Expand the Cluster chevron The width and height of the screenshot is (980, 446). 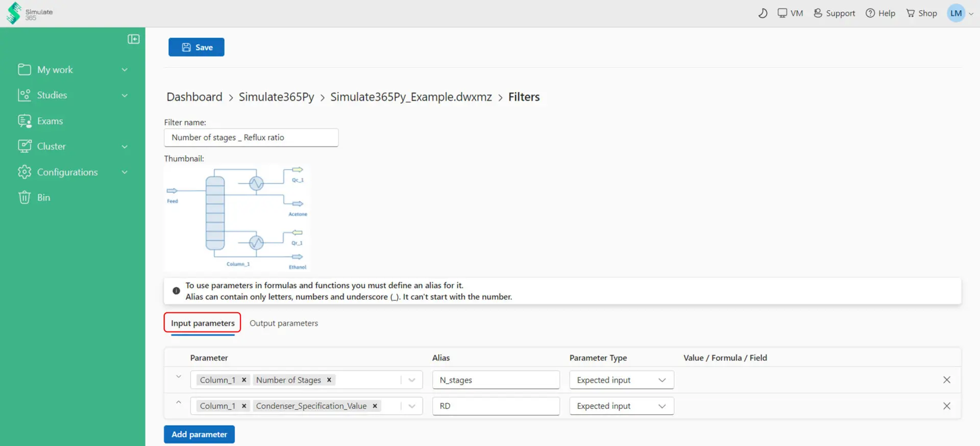tap(125, 147)
